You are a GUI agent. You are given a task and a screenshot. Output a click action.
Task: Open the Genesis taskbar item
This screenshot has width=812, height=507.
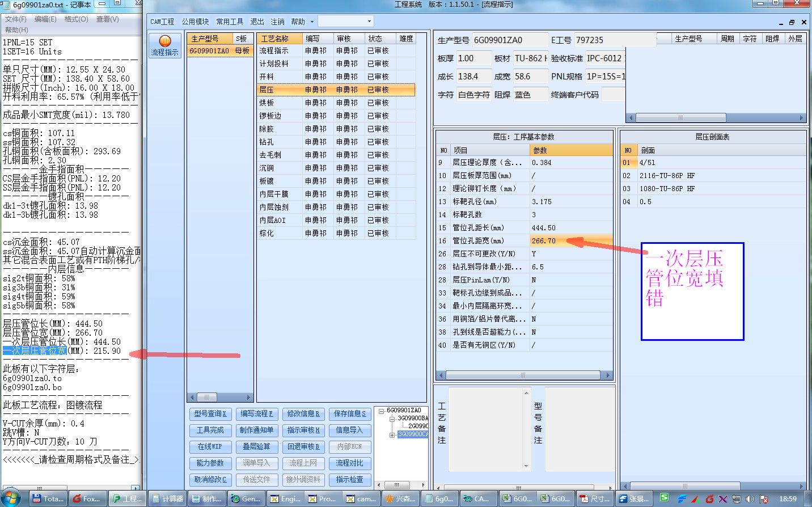click(x=246, y=498)
